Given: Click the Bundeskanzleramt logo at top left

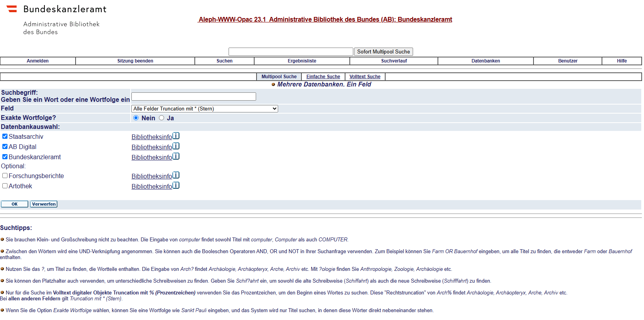Looking at the screenshot, I should coord(57,20).
